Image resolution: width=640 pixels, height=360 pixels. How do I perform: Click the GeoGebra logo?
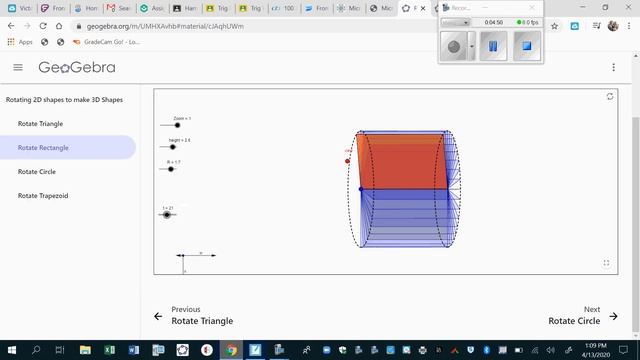[x=77, y=67]
